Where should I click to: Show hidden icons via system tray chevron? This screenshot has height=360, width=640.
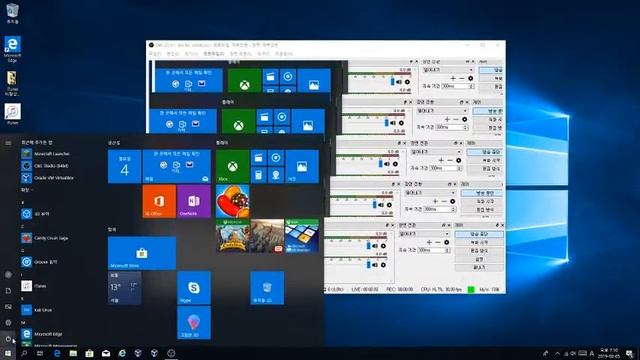tap(558, 353)
